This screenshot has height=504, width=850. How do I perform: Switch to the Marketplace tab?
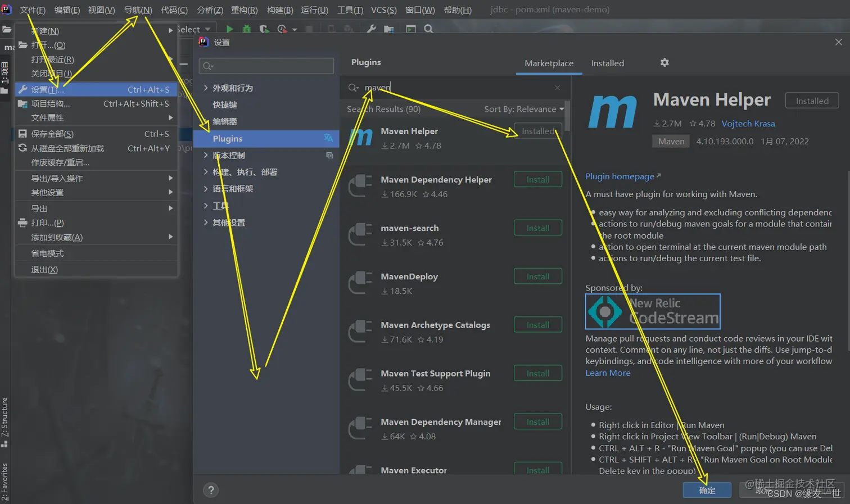[549, 63]
